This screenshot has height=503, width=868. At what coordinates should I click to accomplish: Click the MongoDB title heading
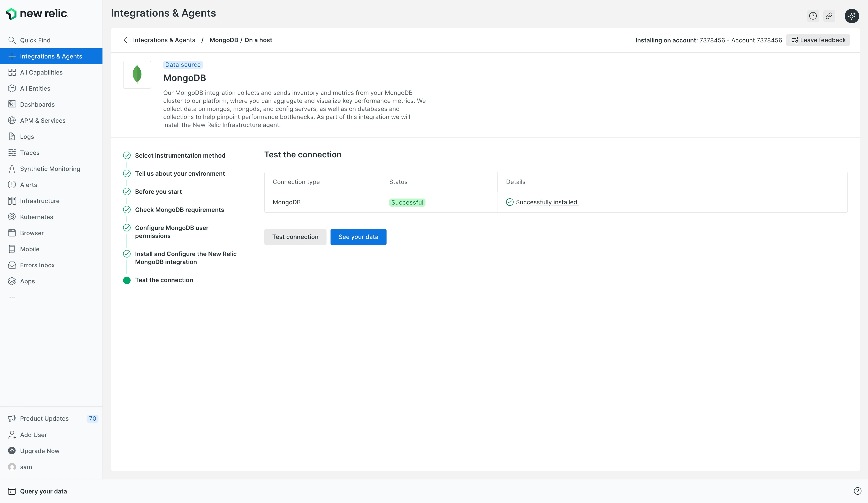tap(185, 78)
